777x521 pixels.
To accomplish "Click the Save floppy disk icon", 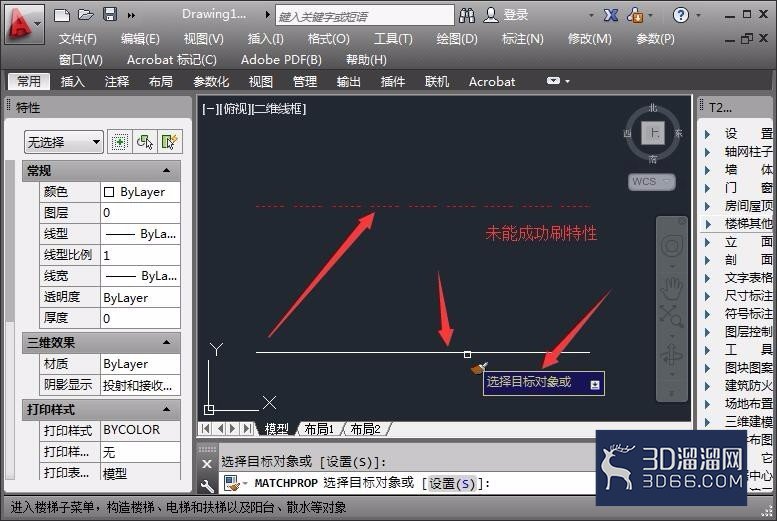I will click(110, 14).
